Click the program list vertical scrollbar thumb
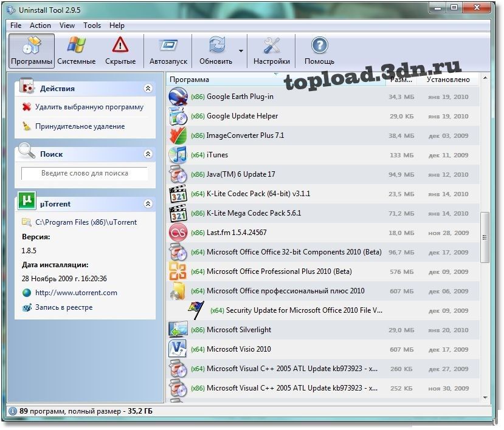504x430 pixels. (485, 237)
